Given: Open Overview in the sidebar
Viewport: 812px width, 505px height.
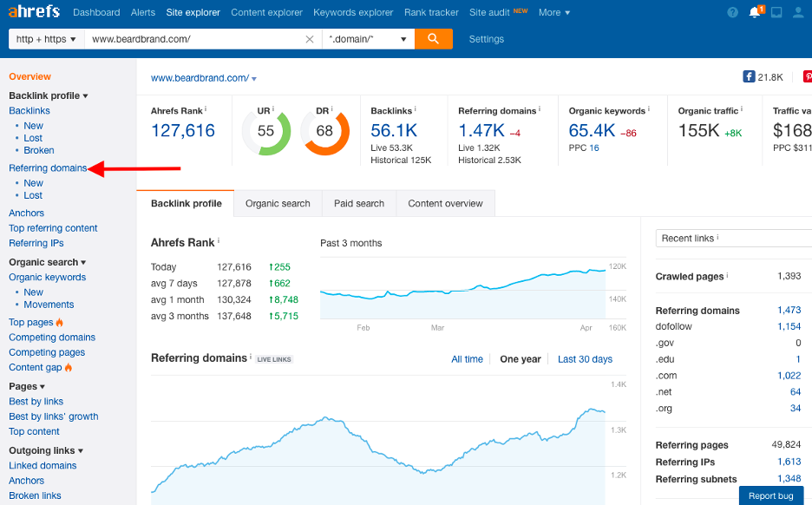Looking at the screenshot, I should pos(29,76).
